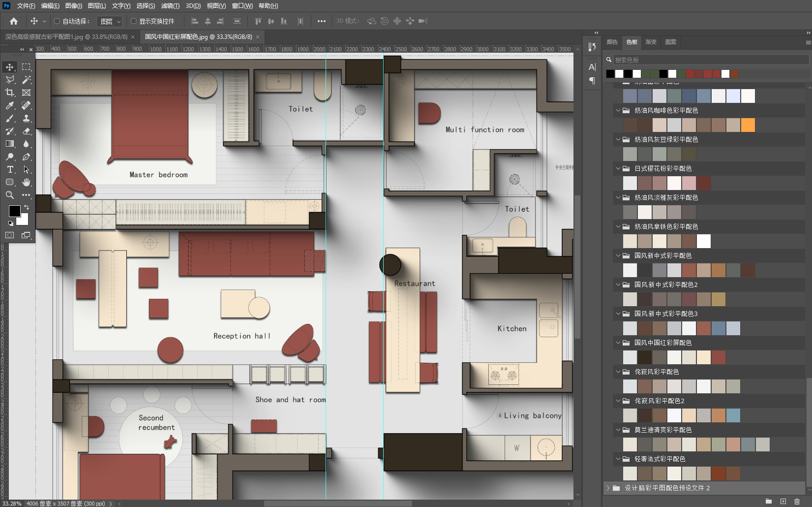Close the 国风中国红彩屏配色.jpg document tab
Viewport: 812px width, 507px height.
tap(258, 37)
